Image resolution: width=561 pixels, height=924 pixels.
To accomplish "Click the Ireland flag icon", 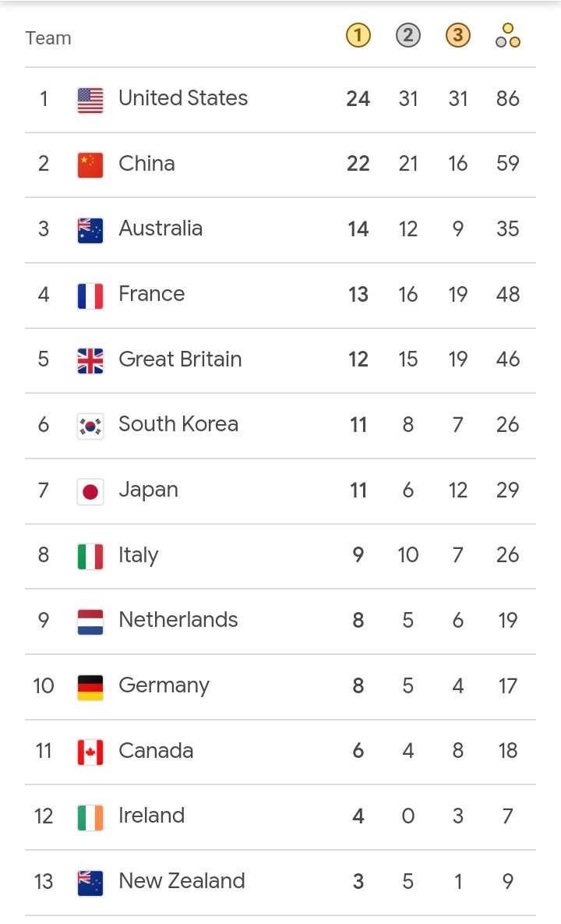I will pos(90,816).
